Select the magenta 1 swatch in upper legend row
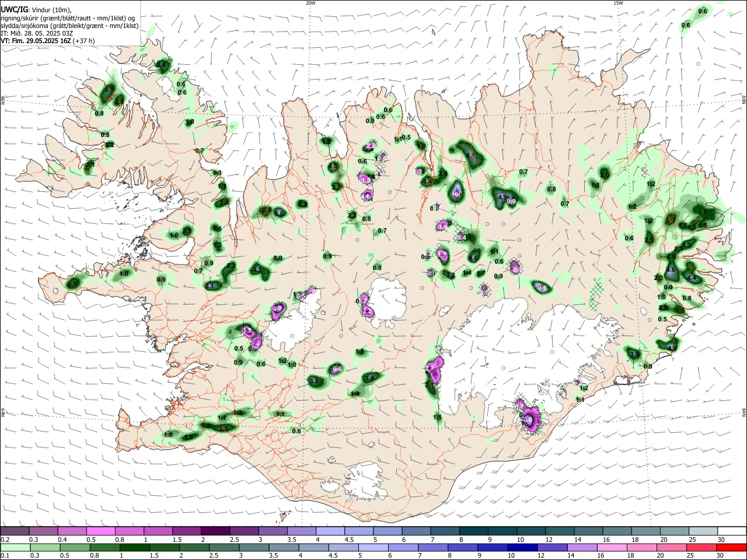 point(158,531)
